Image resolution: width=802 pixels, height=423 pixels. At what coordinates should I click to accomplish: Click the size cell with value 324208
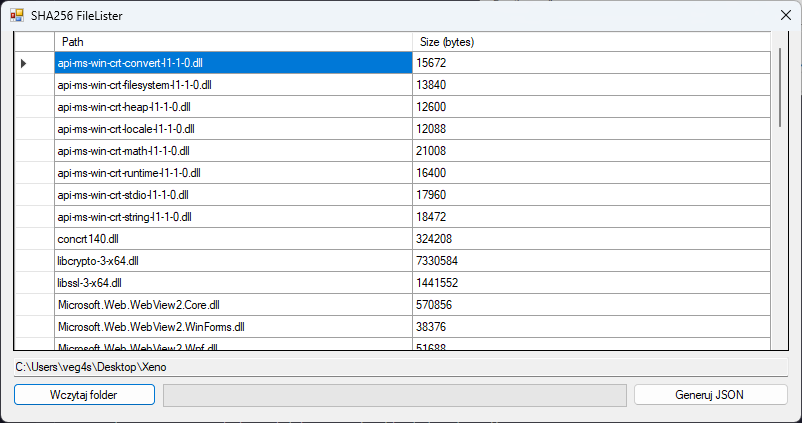click(x=590, y=239)
